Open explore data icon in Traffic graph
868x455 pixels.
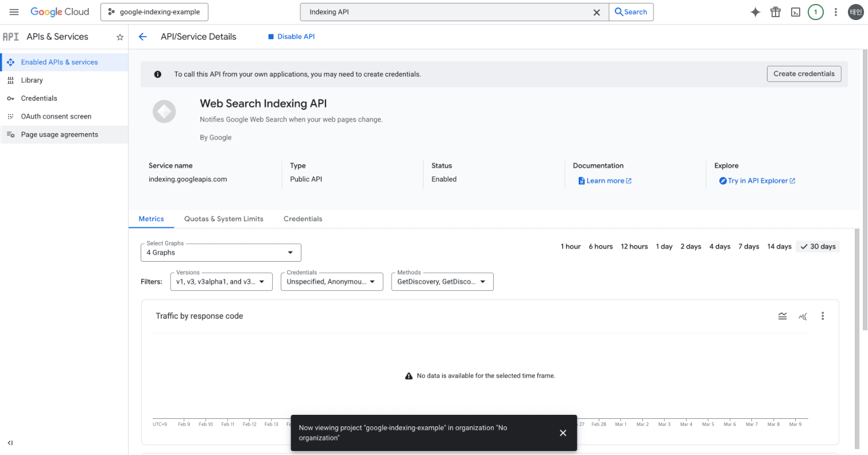pyautogui.click(x=803, y=316)
